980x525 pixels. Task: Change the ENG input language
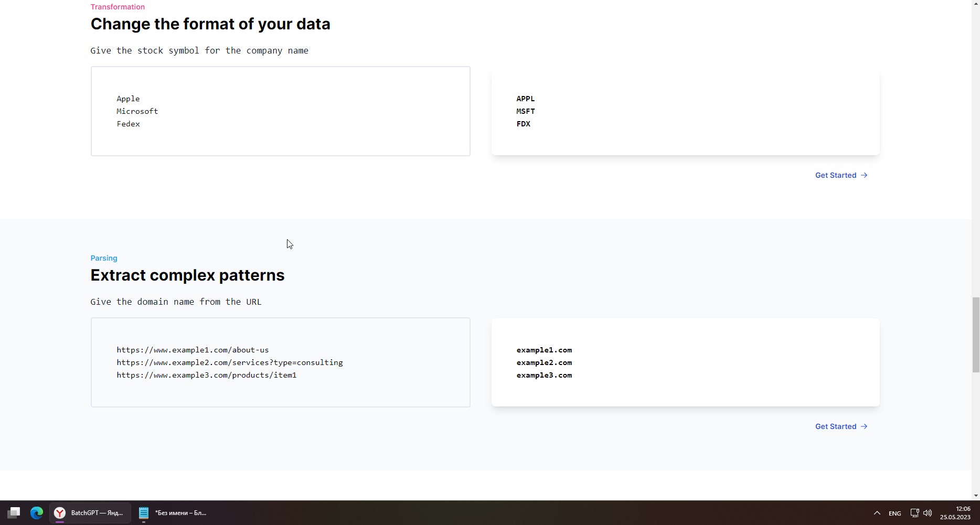pyautogui.click(x=894, y=513)
